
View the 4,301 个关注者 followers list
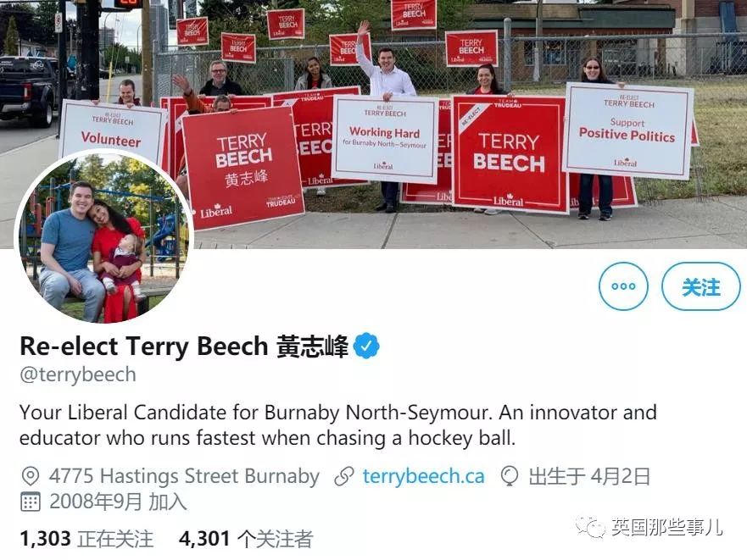click(x=246, y=539)
